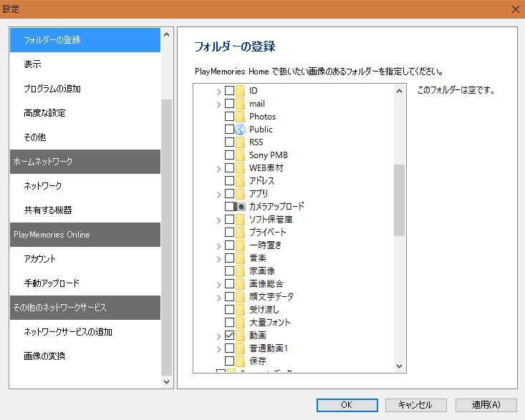The width and height of the screenshot is (525, 420).
Task: Click folder tree scrollbar thumb
Action: tap(399, 200)
